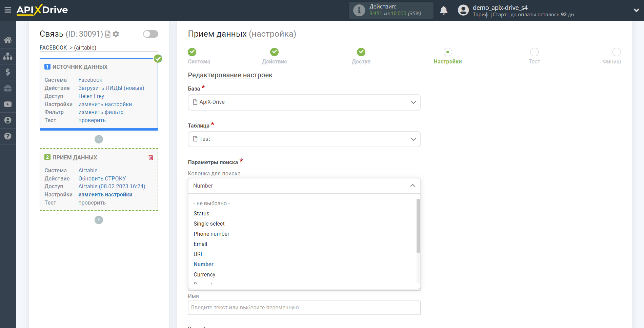Delete the data receiver block
644x328 pixels.
point(151,157)
